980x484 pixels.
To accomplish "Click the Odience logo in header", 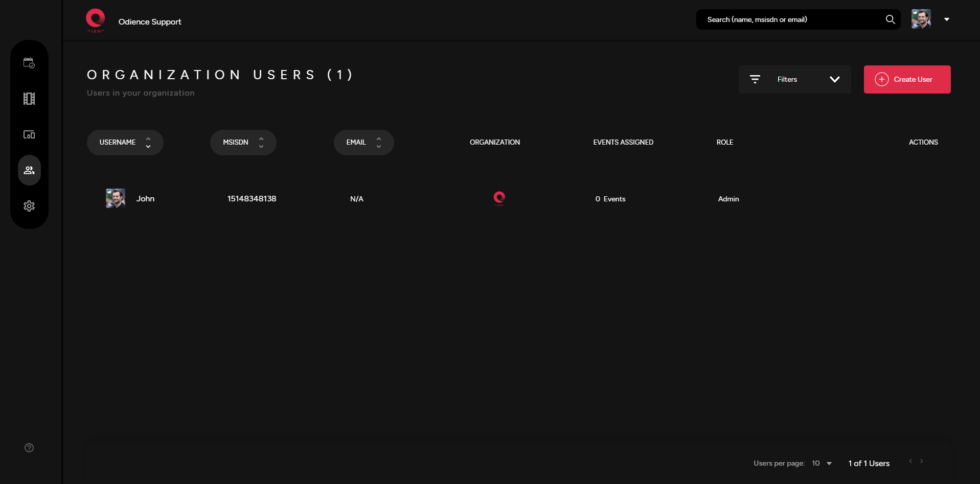I will point(96,20).
